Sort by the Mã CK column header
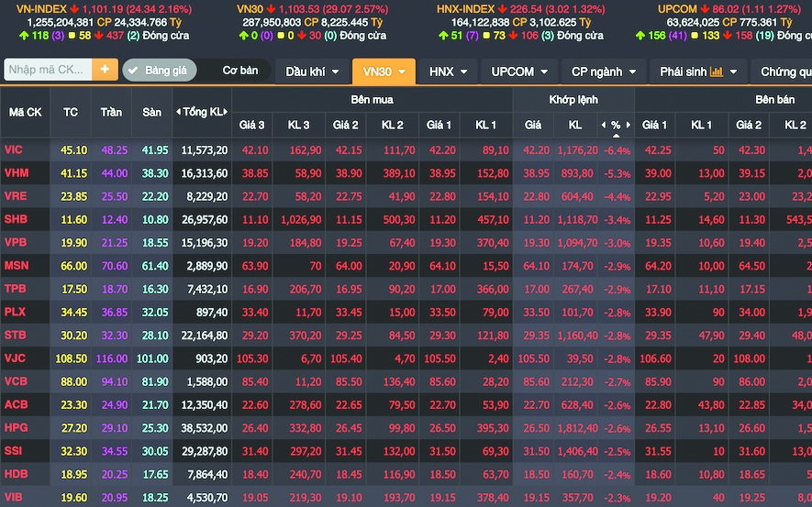The image size is (812, 507). tap(26, 112)
